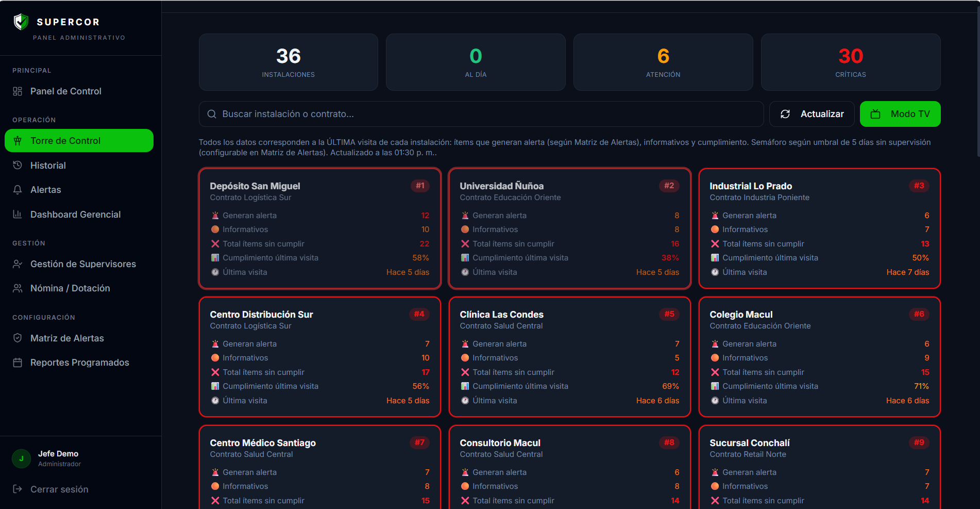This screenshot has width=980, height=509.
Task: Open Gestión de Supervisores
Action: tap(79, 264)
